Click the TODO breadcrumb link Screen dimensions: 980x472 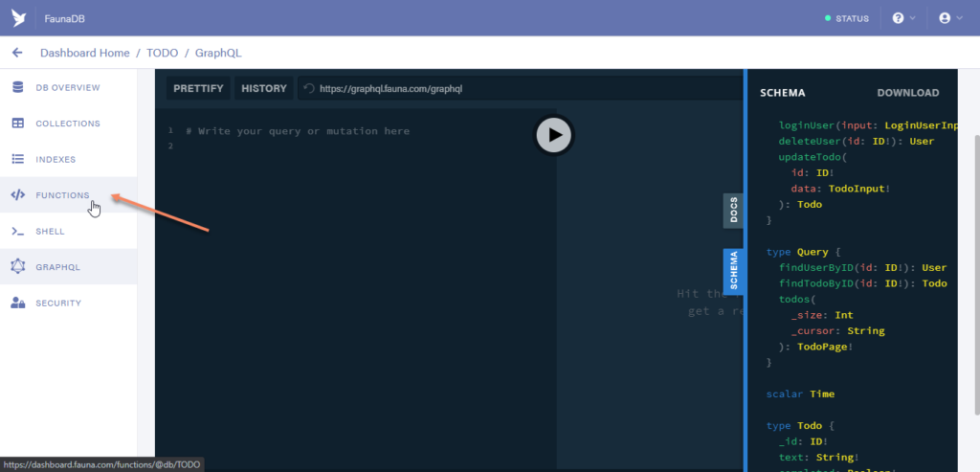tap(162, 54)
